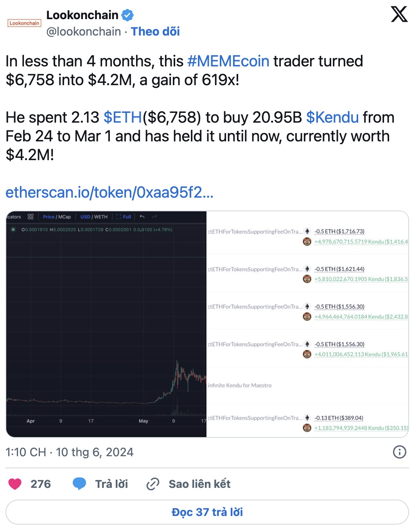Click the chart layout grid icon

31,217
